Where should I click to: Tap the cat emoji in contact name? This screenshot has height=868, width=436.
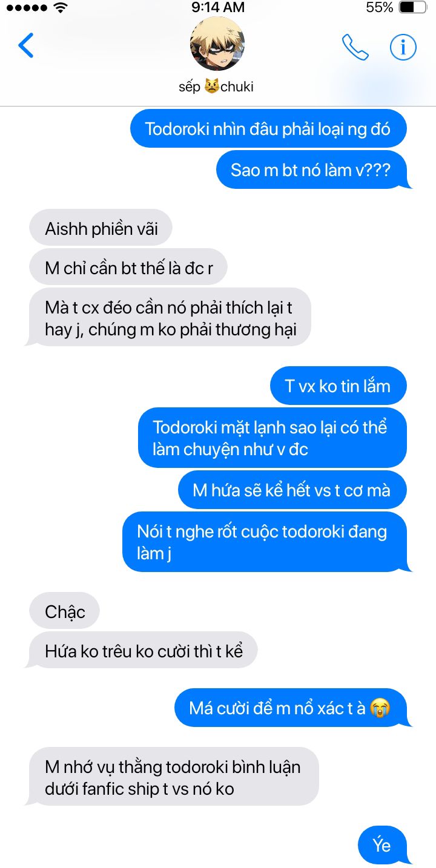[211, 87]
